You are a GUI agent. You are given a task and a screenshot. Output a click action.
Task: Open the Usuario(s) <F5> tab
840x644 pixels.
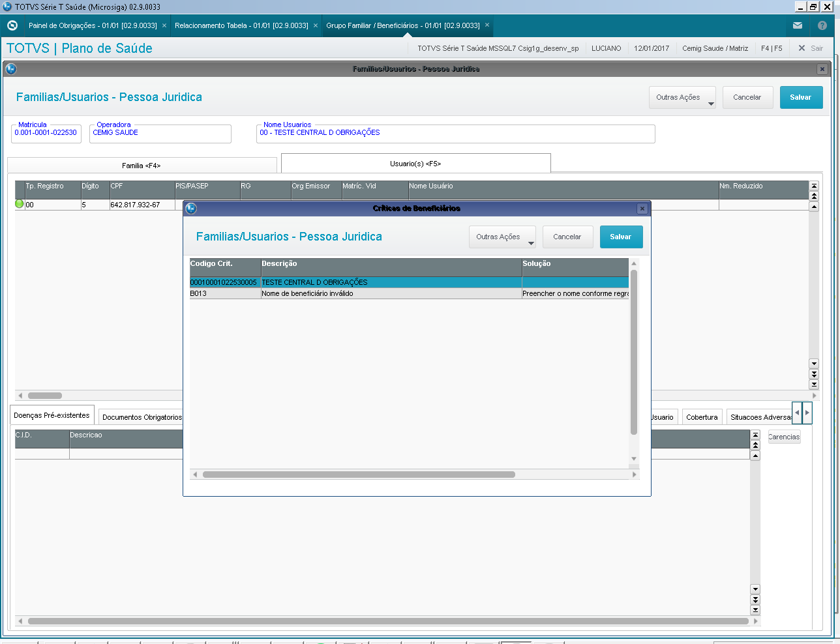pyautogui.click(x=416, y=164)
